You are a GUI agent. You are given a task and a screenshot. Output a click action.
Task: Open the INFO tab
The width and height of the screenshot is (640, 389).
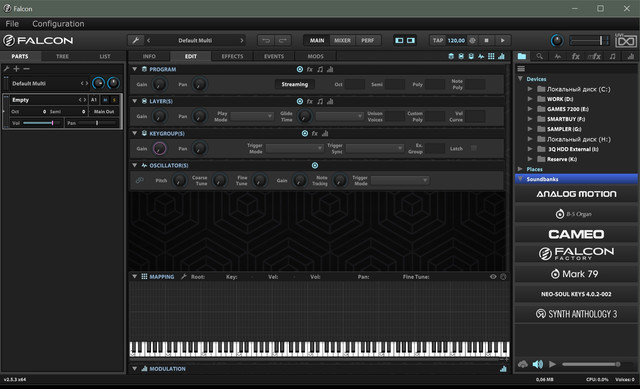(149, 56)
